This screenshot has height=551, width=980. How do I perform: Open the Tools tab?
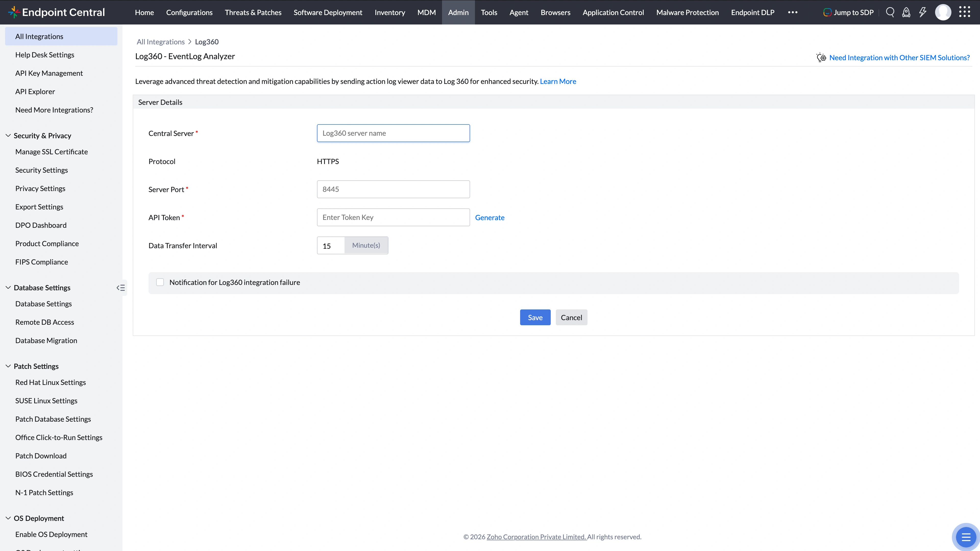pos(489,12)
